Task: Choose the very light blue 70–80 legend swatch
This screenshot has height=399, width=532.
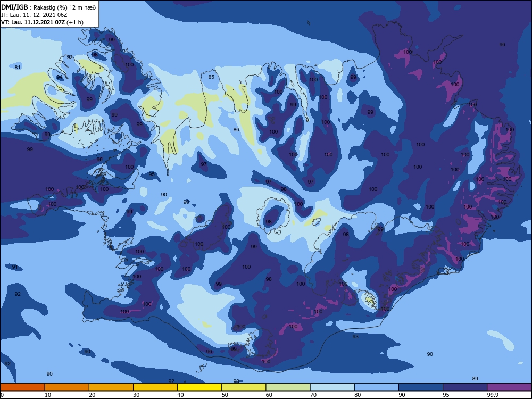Action: pos(332,387)
